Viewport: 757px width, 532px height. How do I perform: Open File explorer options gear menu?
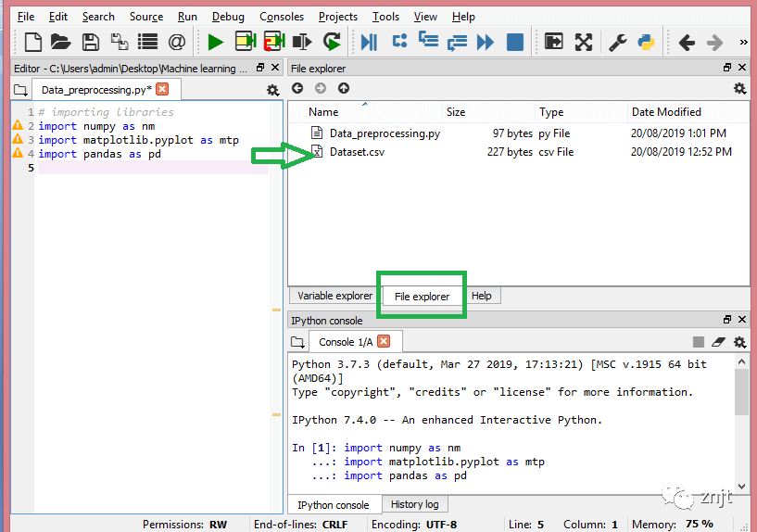(739, 89)
